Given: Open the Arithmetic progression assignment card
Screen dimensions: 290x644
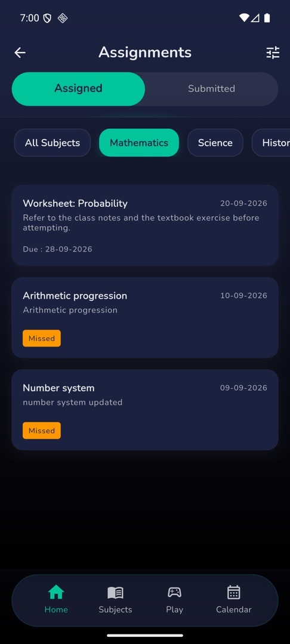Looking at the screenshot, I should tap(145, 317).
